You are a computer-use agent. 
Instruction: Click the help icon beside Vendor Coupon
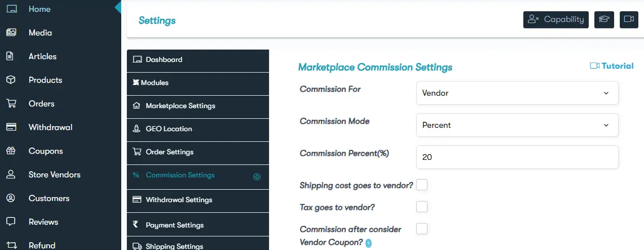368,243
